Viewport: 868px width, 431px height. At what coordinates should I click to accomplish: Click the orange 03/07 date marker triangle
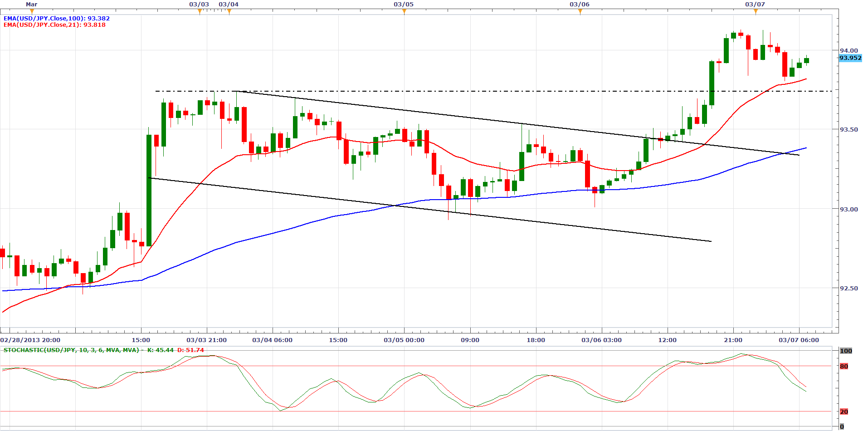point(756,12)
